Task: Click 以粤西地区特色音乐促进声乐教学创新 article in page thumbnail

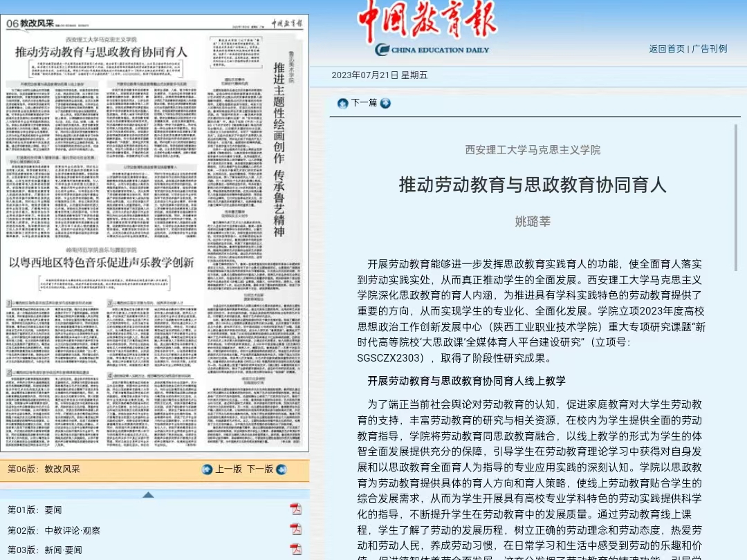Action: pos(101,263)
